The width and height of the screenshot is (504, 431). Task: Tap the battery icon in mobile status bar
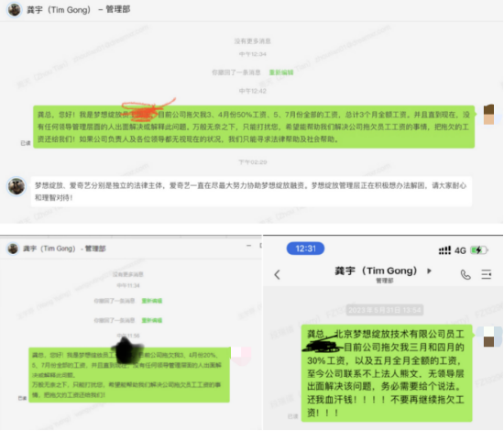[479, 250]
